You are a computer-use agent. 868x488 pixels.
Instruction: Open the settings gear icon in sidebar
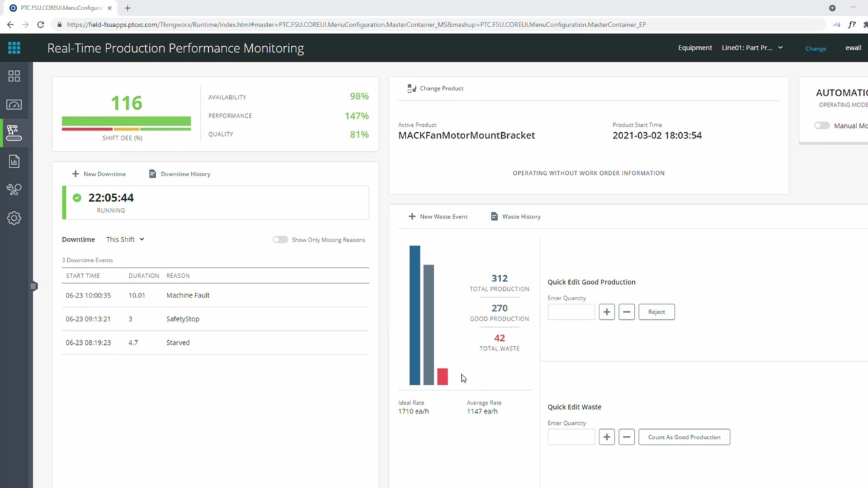tap(14, 218)
